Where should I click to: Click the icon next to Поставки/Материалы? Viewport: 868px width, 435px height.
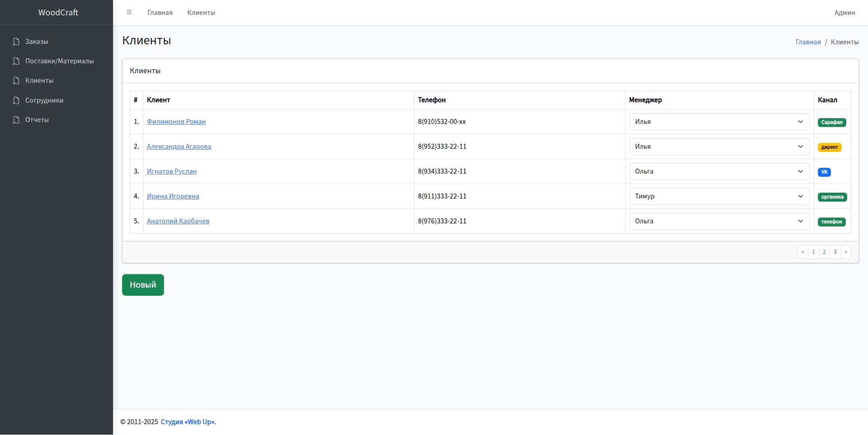pos(16,61)
